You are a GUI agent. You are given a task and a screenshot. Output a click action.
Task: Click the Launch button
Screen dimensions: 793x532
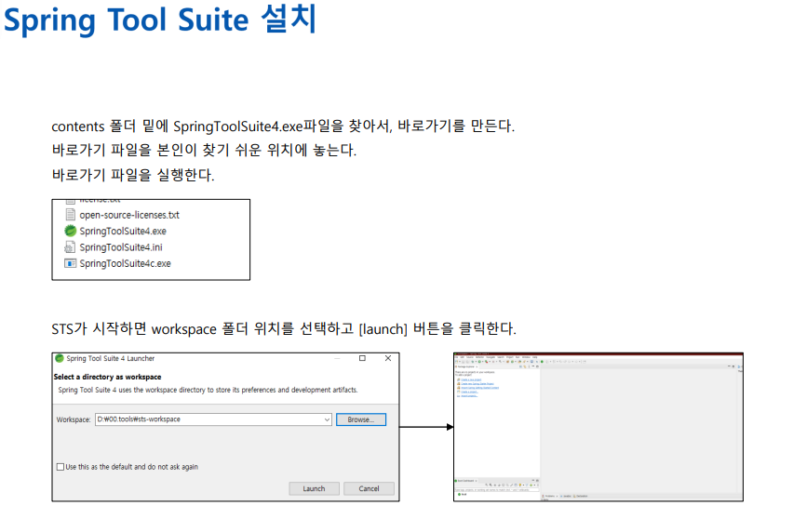click(314, 488)
